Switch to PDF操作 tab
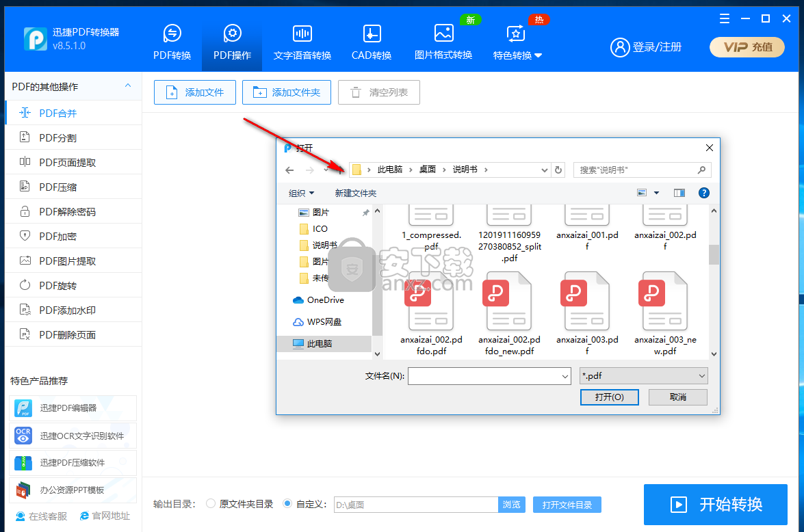This screenshot has width=804, height=532. pos(232,42)
